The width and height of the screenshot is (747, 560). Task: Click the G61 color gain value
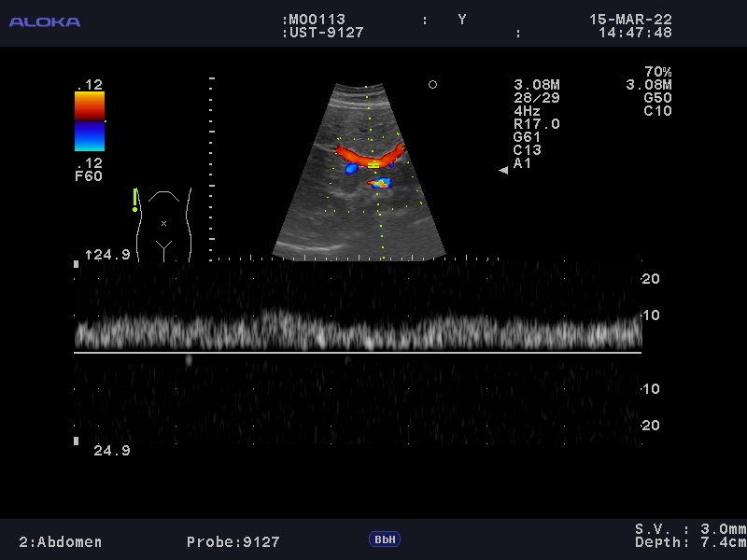(527, 137)
